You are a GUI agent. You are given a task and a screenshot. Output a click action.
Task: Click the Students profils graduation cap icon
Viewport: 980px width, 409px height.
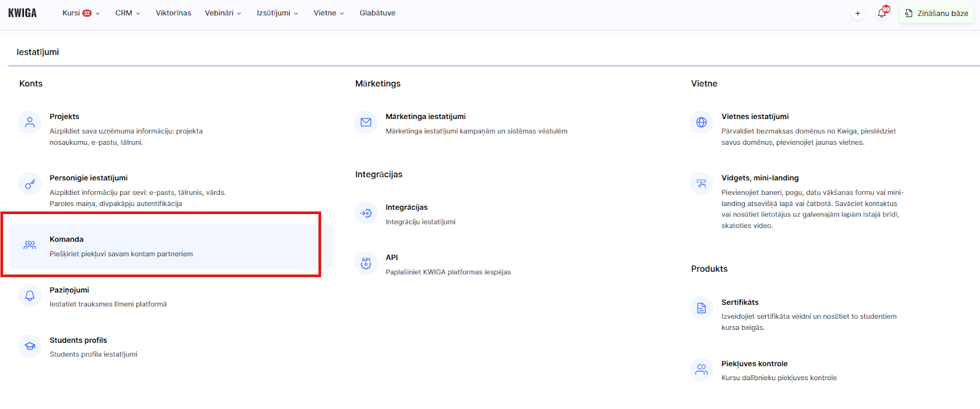(x=29, y=346)
